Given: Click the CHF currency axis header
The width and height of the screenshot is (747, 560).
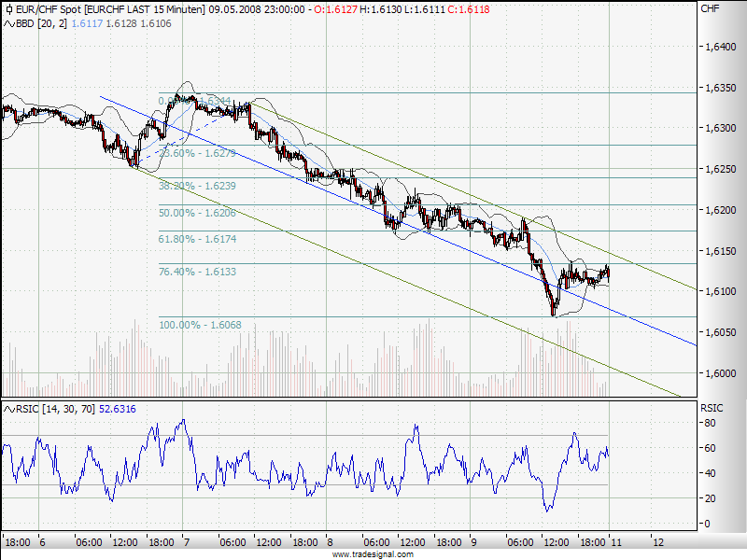Looking at the screenshot, I should tap(711, 8).
